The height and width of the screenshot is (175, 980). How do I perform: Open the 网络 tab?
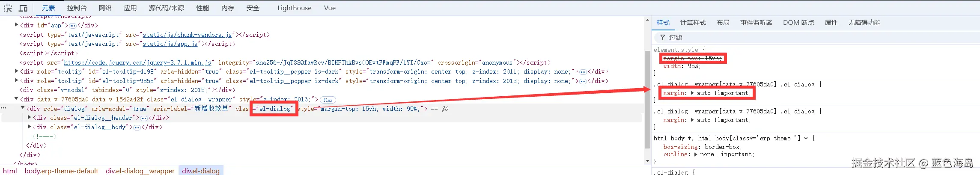tap(105, 8)
